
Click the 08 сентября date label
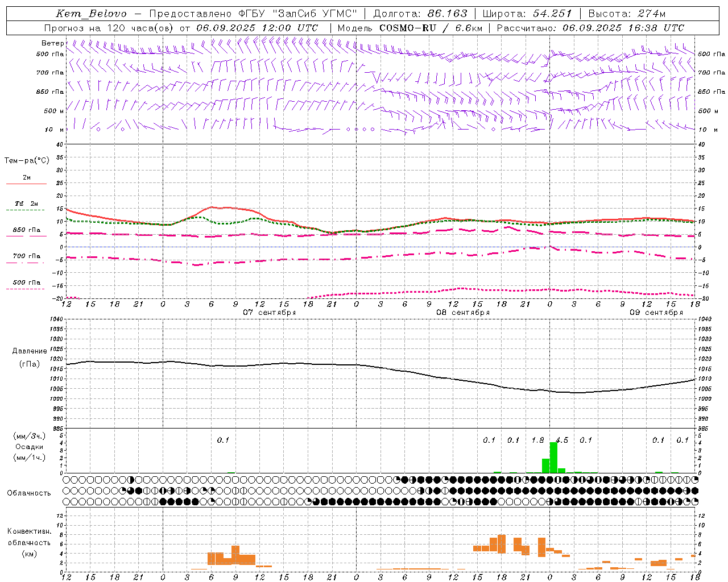coord(463,313)
